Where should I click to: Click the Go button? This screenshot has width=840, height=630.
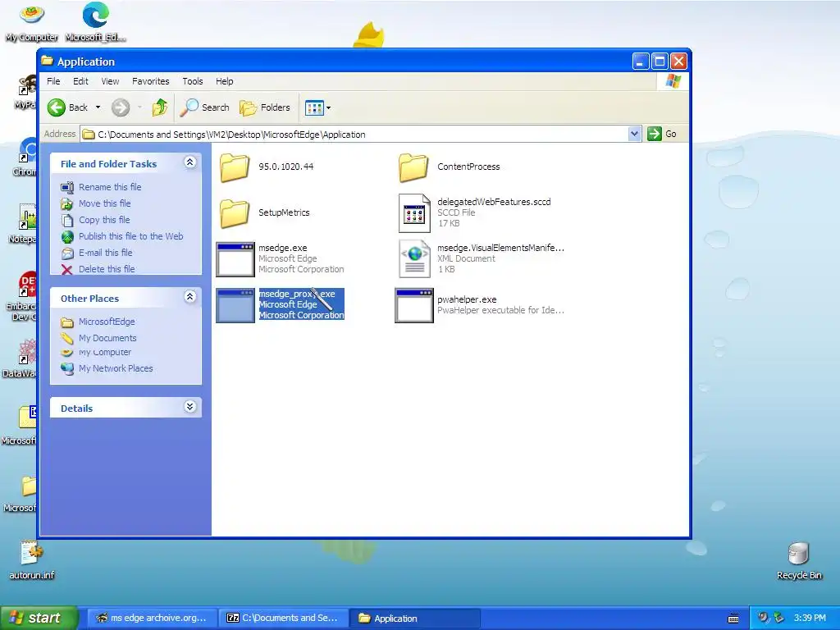coord(662,134)
